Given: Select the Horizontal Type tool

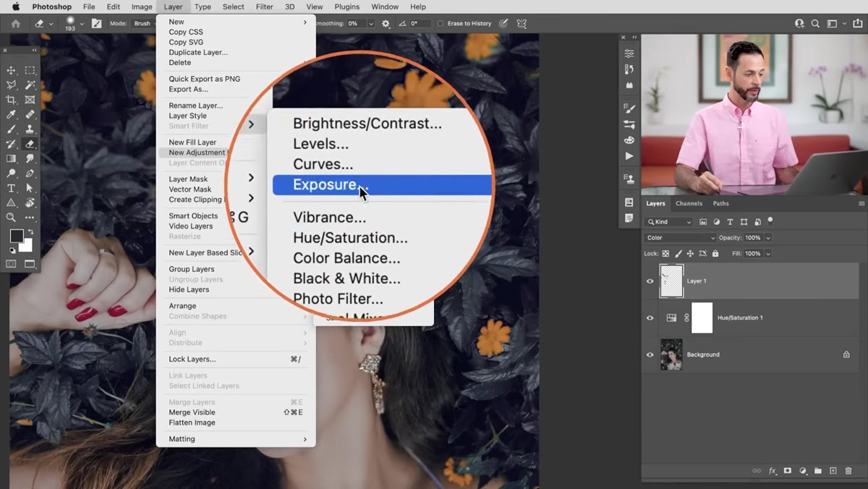Looking at the screenshot, I should click(12, 188).
